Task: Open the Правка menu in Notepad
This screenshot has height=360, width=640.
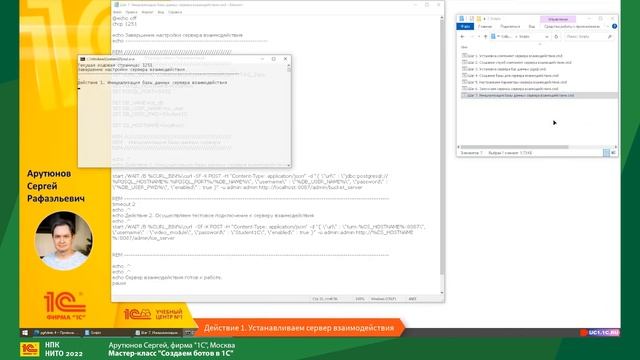Action: (x=131, y=12)
